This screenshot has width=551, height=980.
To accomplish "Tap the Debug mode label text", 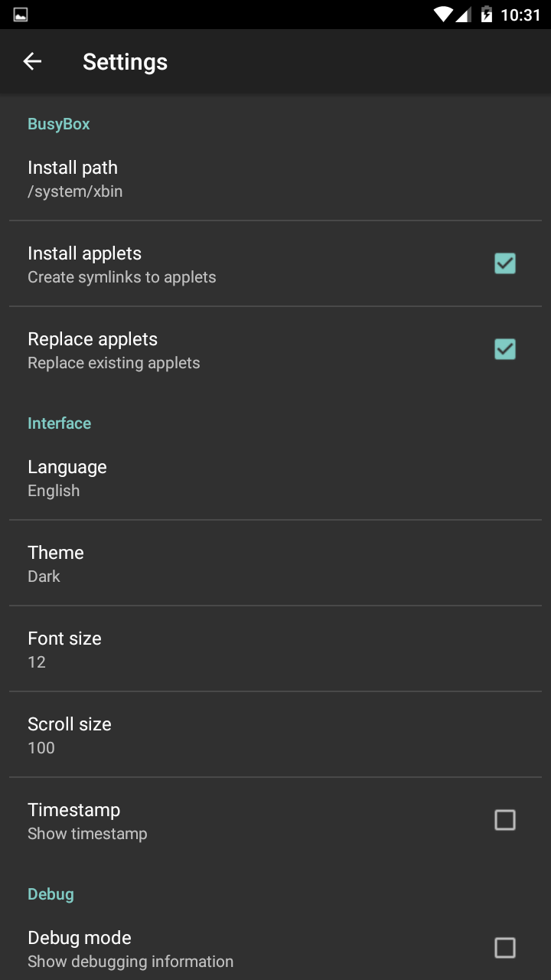I will click(x=80, y=938).
